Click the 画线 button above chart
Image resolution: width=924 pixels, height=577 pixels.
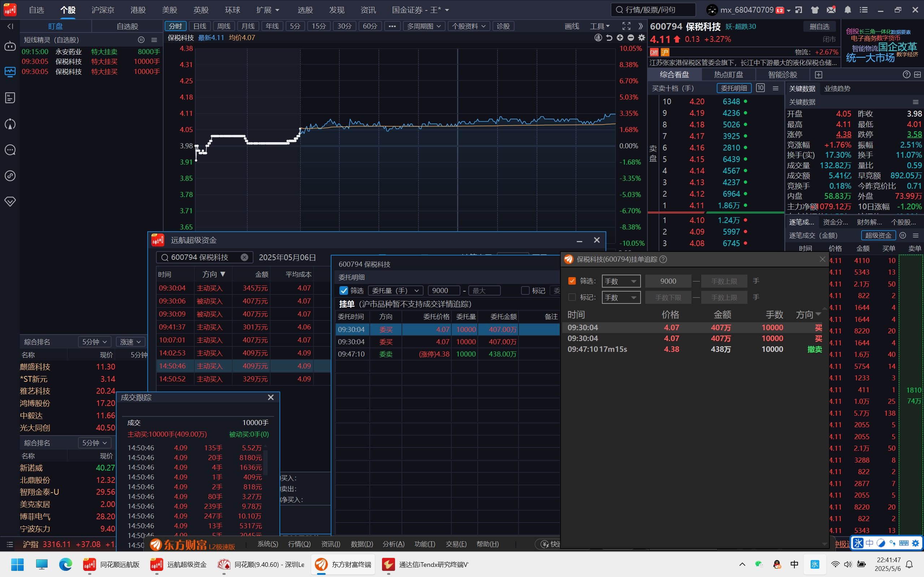572,26
